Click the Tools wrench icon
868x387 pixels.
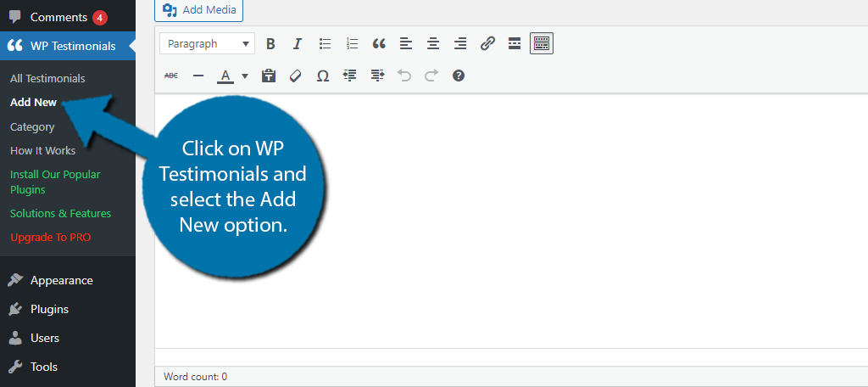pyautogui.click(x=15, y=367)
